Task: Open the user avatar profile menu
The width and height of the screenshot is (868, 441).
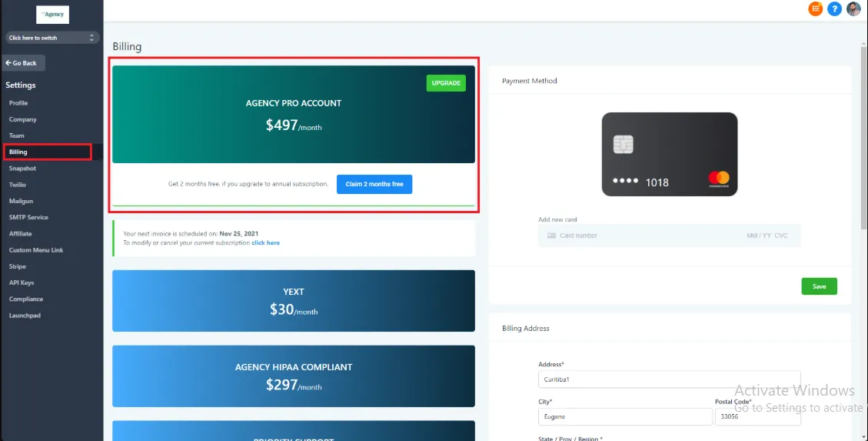Action: (853, 9)
